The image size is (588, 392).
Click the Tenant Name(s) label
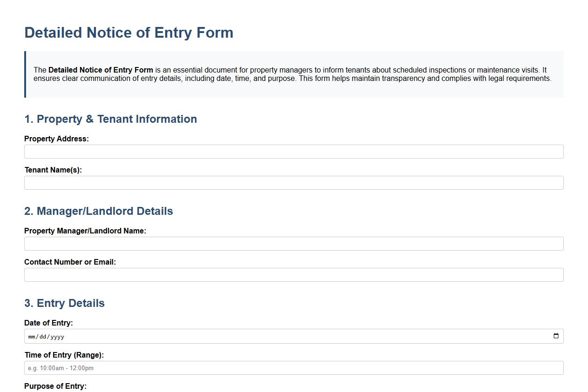tap(53, 170)
